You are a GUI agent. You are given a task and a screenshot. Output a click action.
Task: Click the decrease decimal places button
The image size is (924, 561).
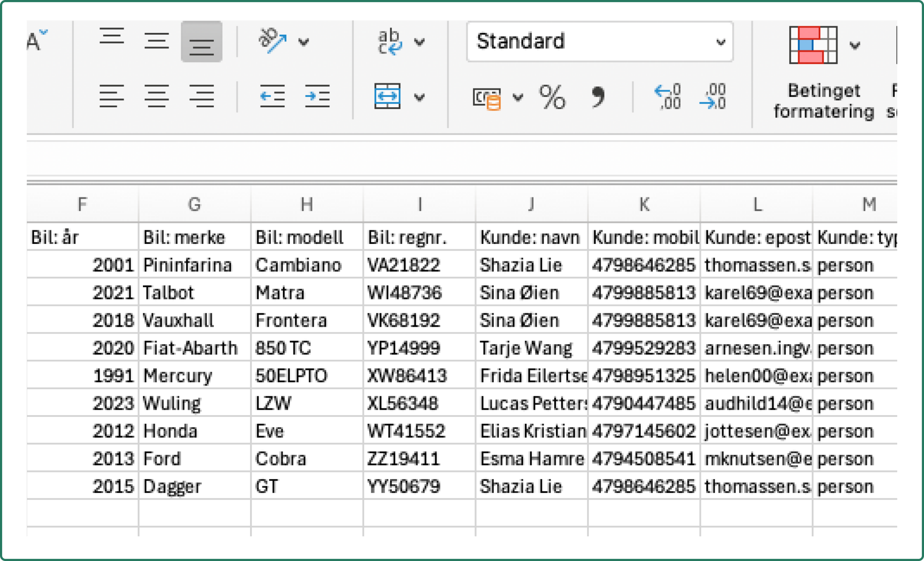click(713, 96)
